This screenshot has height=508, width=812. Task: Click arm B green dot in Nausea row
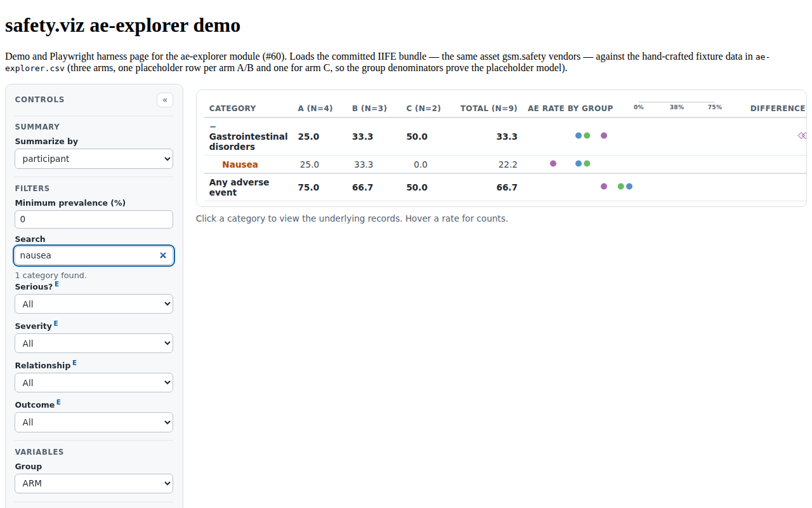point(587,163)
